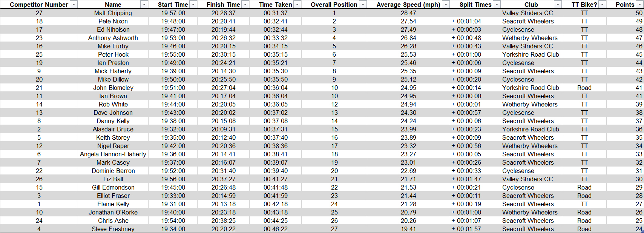This screenshot has width=644, height=233.
Task: Open the Overall Position filter dropdown
Action: tap(363, 5)
